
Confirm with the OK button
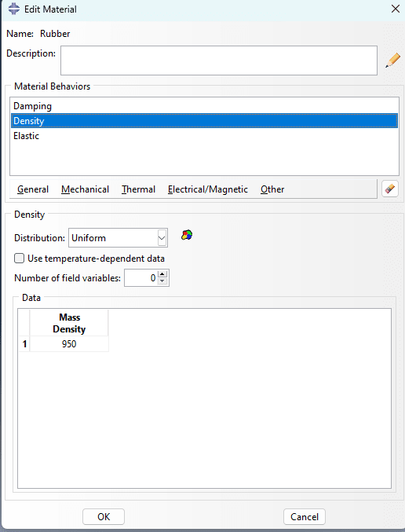pos(104,516)
